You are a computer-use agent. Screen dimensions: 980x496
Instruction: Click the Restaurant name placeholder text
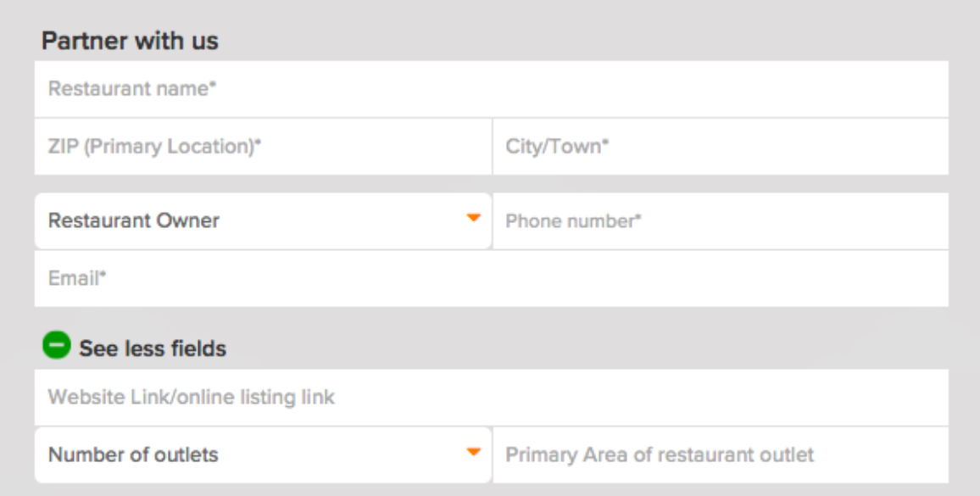point(132,88)
